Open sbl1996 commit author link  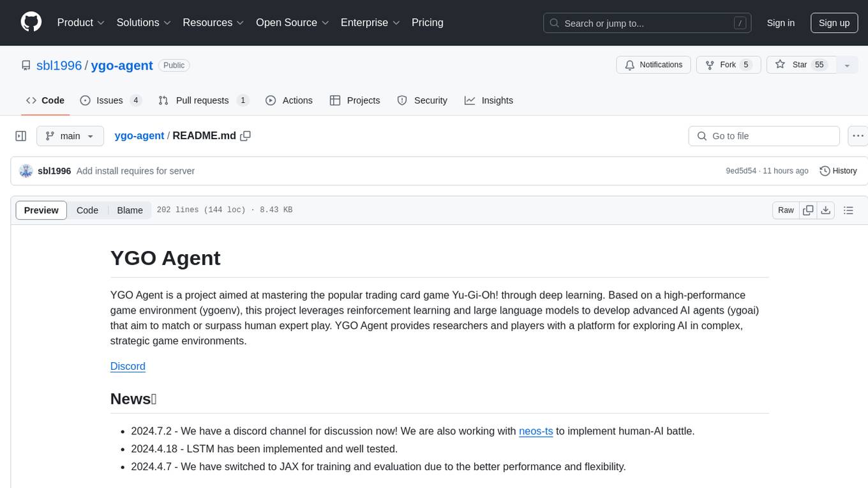(54, 171)
